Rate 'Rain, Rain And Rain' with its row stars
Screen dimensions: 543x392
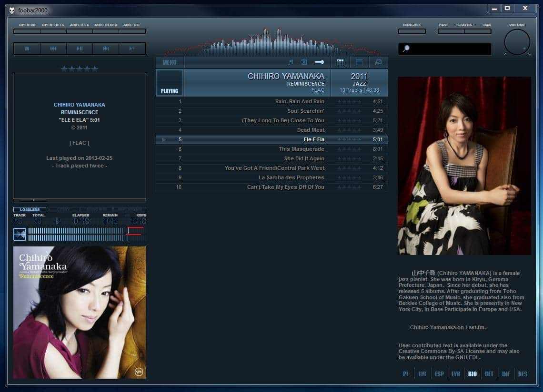coord(349,102)
